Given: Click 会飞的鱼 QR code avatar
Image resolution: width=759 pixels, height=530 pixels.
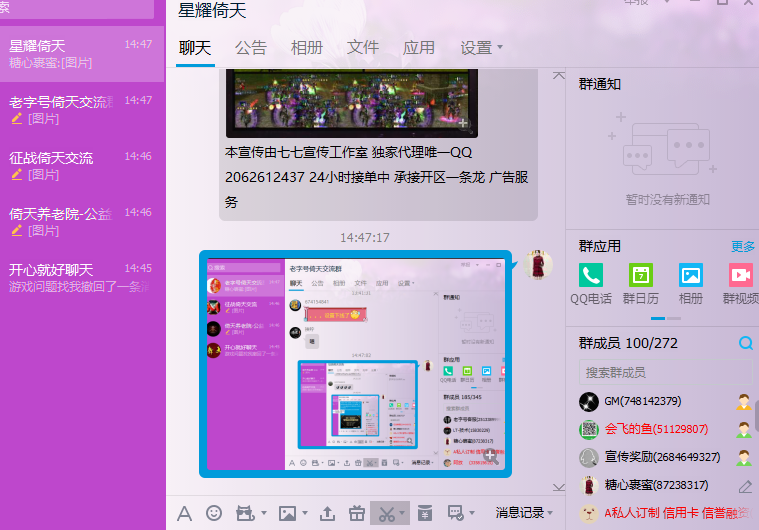Looking at the screenshot, I should 589,429.
